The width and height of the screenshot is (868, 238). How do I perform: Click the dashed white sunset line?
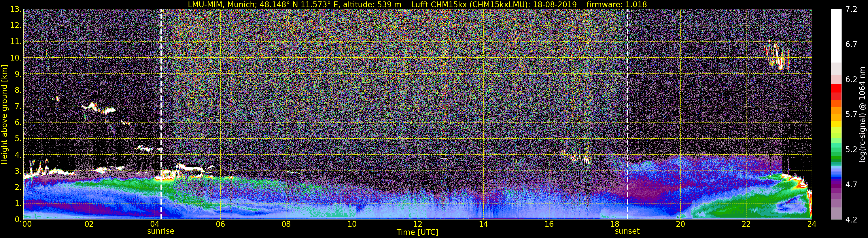(627, 114)
